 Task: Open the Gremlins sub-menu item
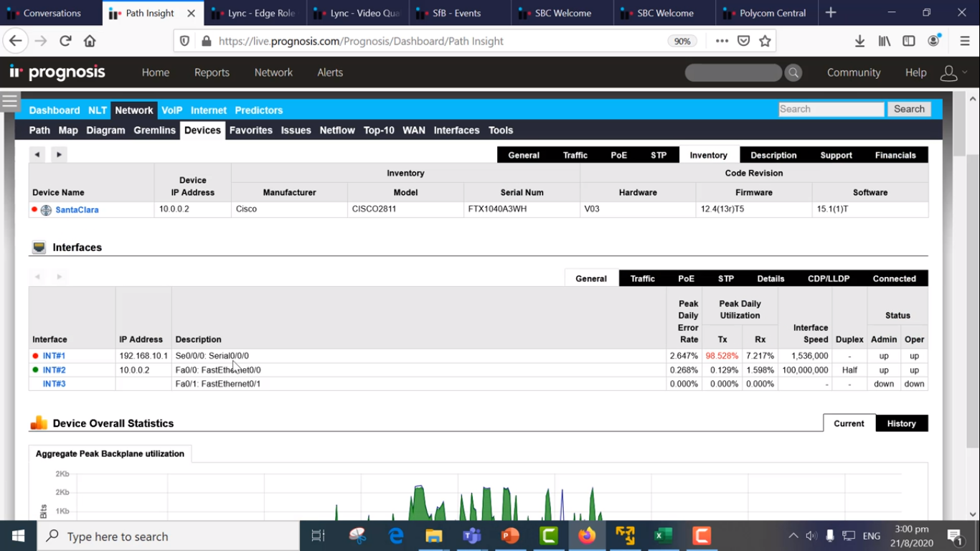[154, 131]
